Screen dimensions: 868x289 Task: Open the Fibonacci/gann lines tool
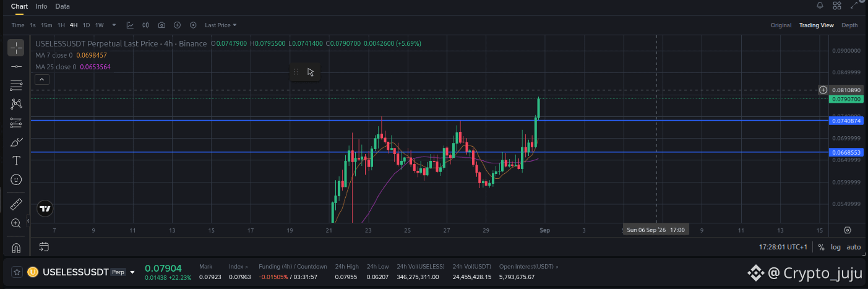16,85
